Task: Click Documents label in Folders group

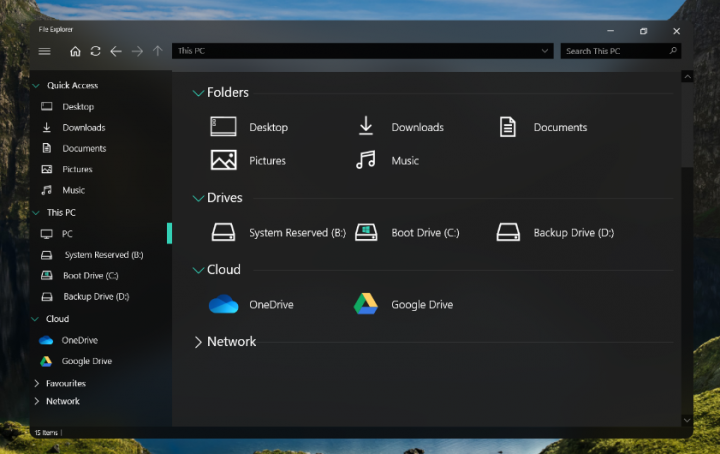Action: [x=560, y=127]
